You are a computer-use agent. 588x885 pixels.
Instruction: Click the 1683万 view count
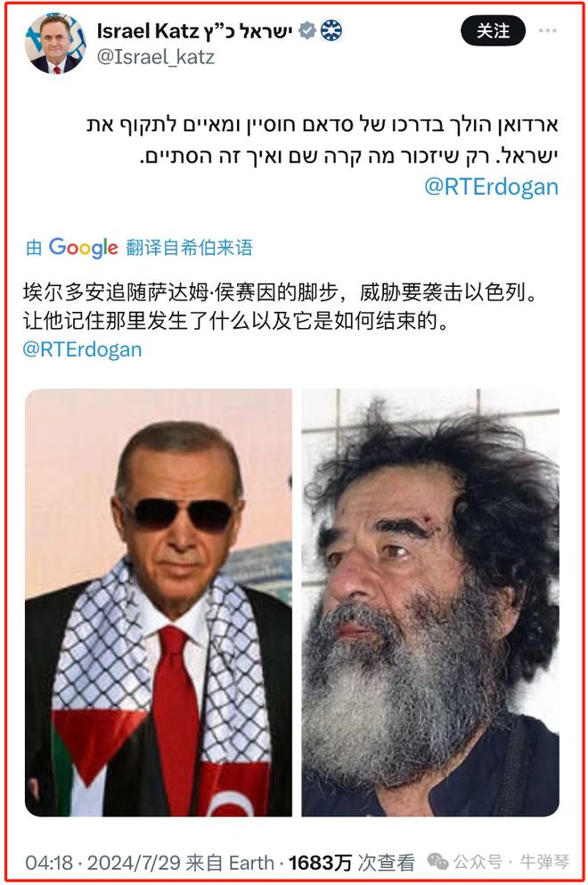tap(320, 863)
